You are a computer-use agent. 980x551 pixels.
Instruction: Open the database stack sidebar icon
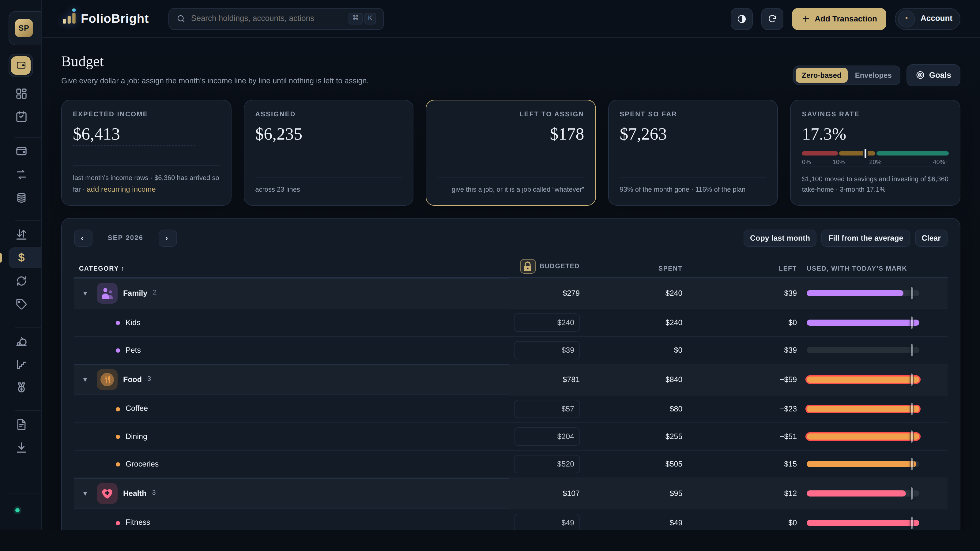(x=21, y=198)
